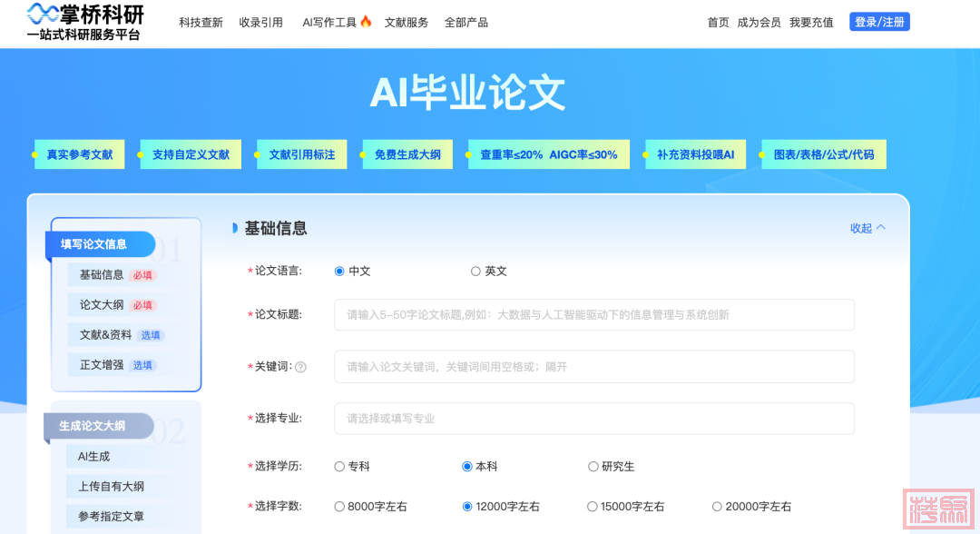This screenshot has width=980, height=534.
Task: Select 上传自有大纲 in sidebar
Action: tap(111, 487)
